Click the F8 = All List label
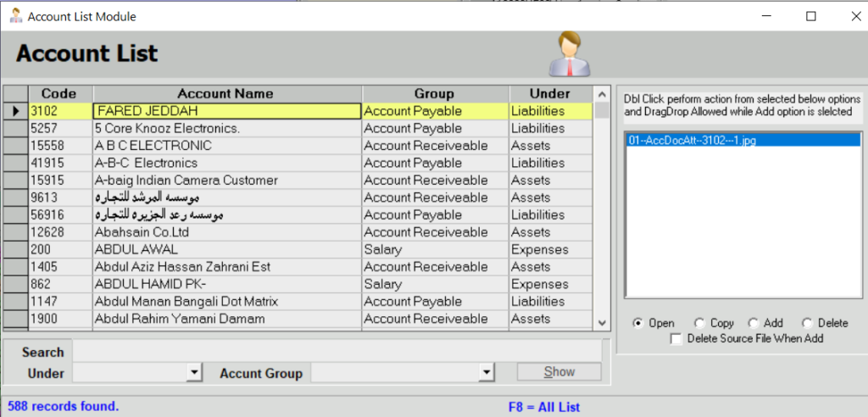 [x=543, y=407]
